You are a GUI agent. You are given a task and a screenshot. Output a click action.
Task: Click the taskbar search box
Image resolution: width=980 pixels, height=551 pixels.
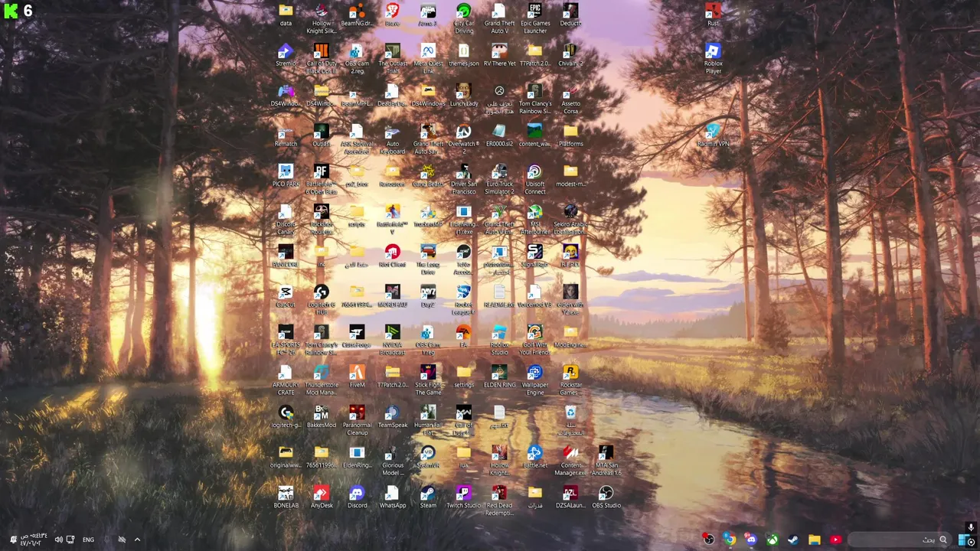[x=900, y=540]
